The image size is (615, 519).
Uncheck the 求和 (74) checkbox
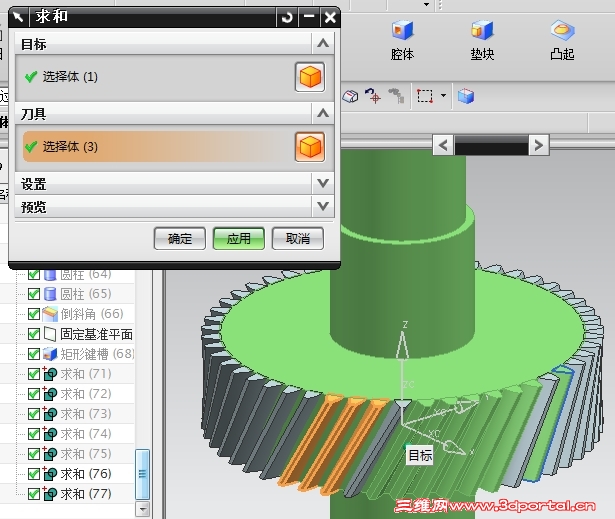[x=34, y=434]
